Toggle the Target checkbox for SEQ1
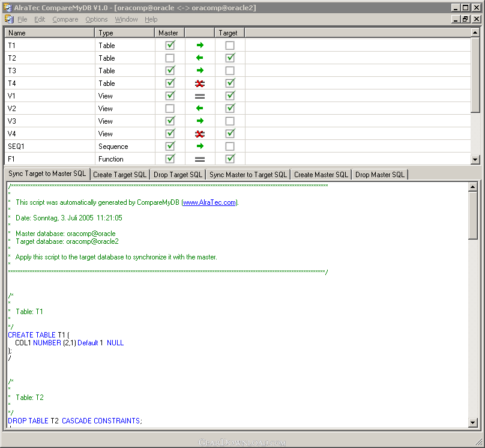The image size is (485, 448). pyautogui.click(x=230, y=147)
